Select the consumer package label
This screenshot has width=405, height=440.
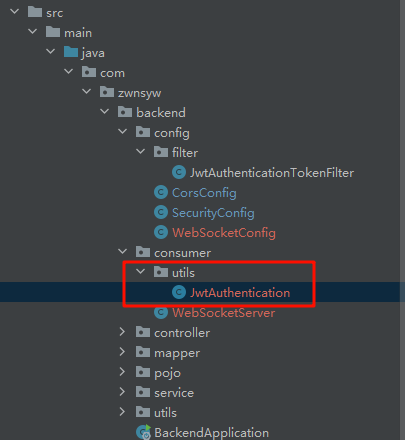pos(182,252)
